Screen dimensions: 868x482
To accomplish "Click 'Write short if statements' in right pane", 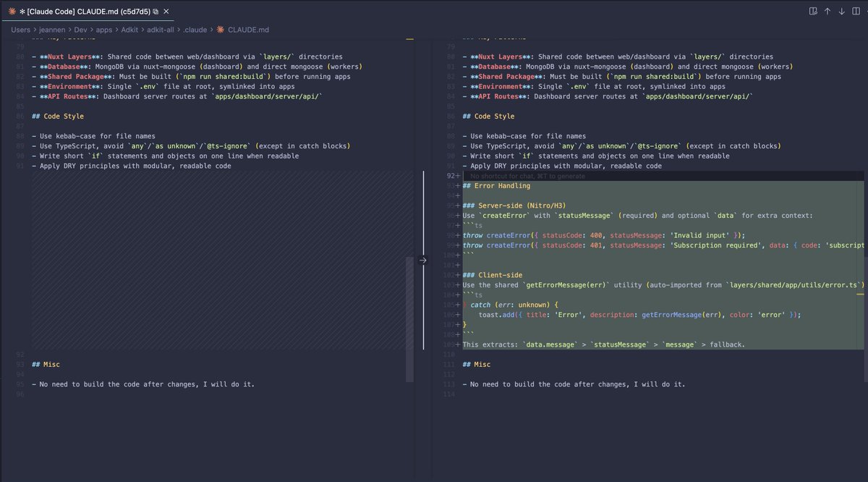I will click(x=596, y=156).
